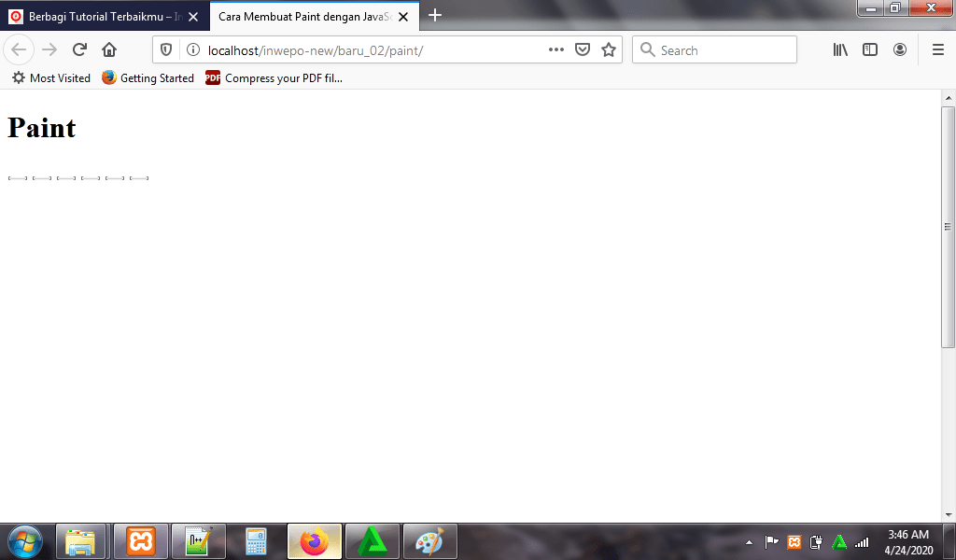Open the Library history and bookmarks icon
This screenshot has width=956, height=560.
(840, 50)
